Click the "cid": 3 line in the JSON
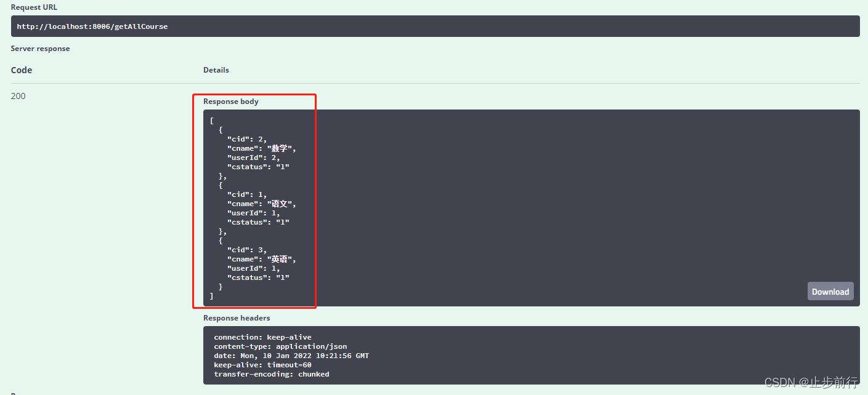Viewport: 868px width, 395px height. (x=247, y=250)
